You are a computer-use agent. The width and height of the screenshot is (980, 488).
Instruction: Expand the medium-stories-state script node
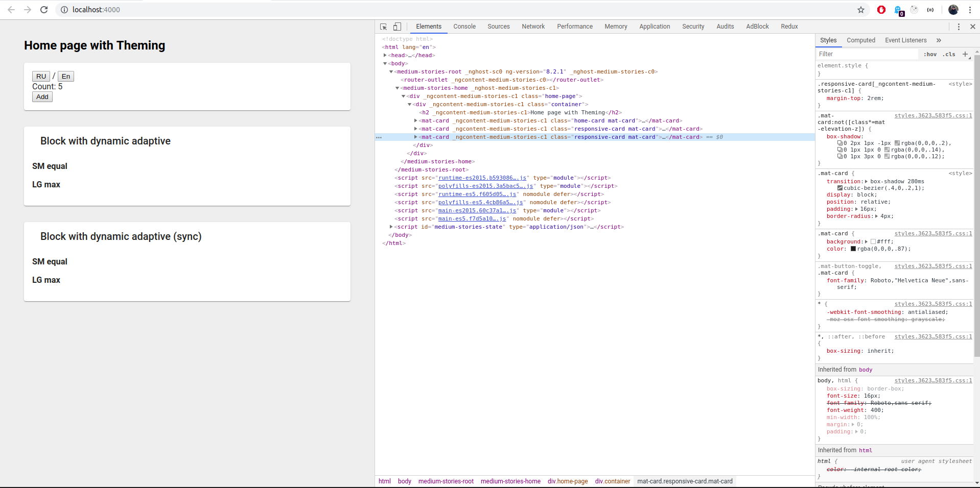[x=391, y=227]
